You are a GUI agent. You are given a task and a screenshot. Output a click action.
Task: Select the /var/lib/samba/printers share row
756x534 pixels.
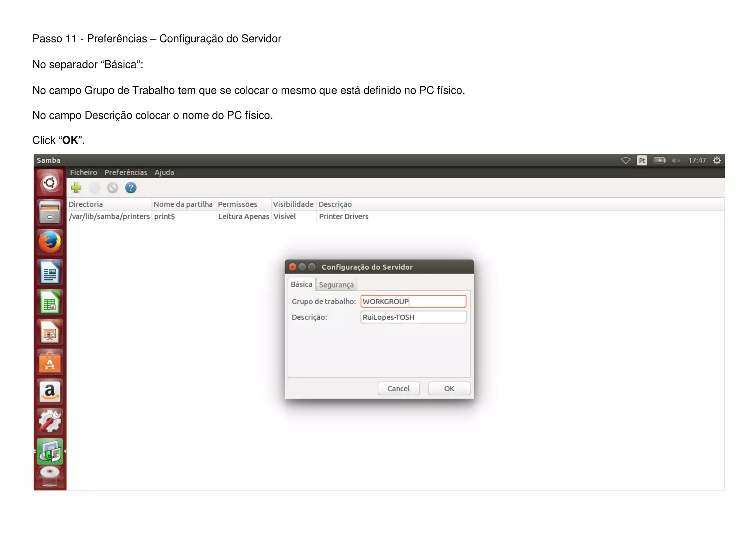pos(396,217)
